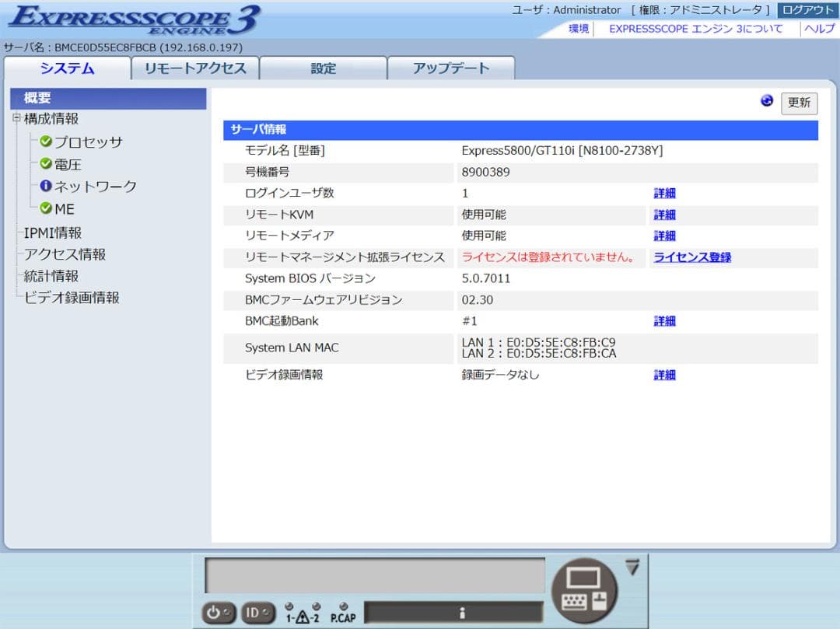Screen dimensions: 840x629
Task: Click the green check icon beside ME
Action: (45, 208)
